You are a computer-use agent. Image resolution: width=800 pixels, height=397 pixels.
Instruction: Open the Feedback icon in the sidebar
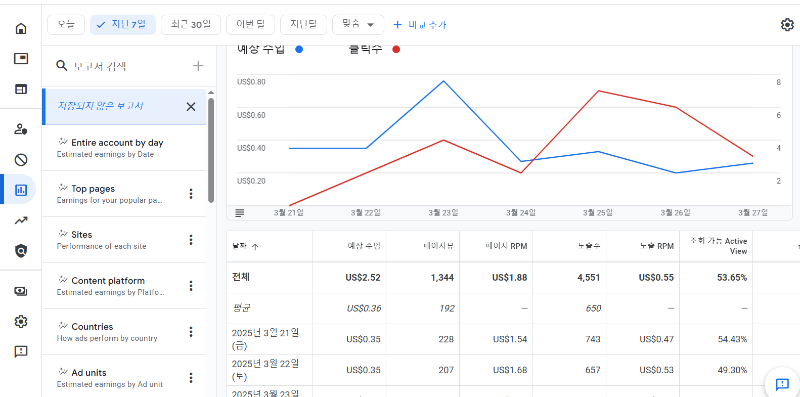(x=21, y=352)
